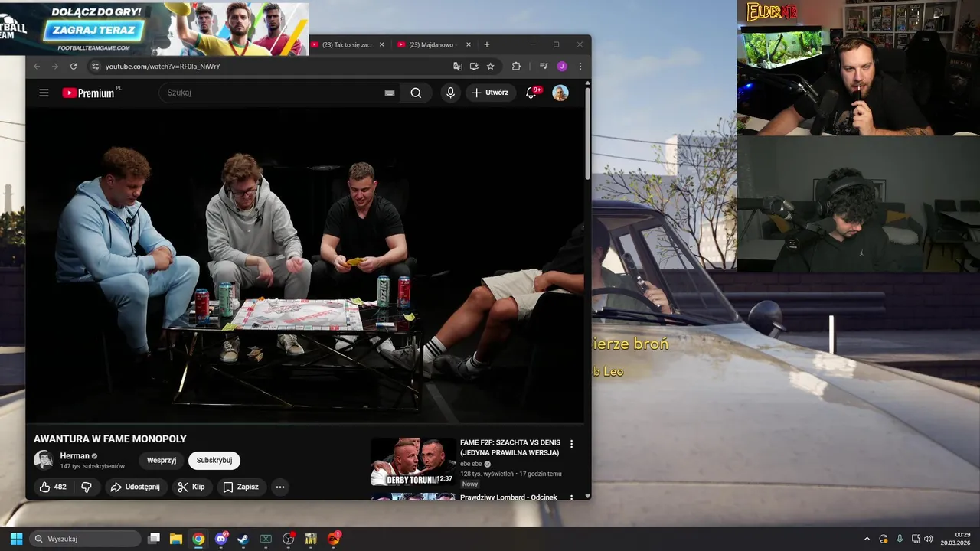Go to the YouTube Premium home logo
This screenshot has height=551, width=980.
coord(89,93)
